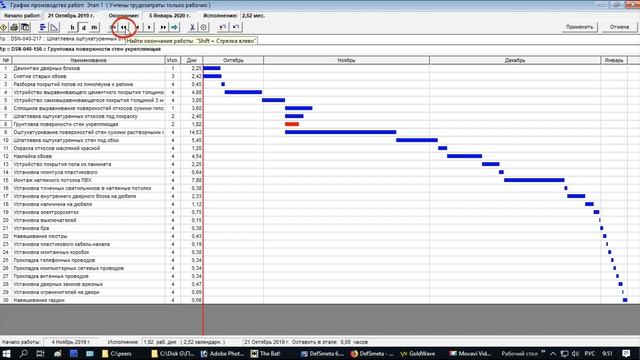Image resolution: width=640 pixels, height=360 pixels.
Task: Click the double left arrow find-work-end icon
Action: coord(124,27)
